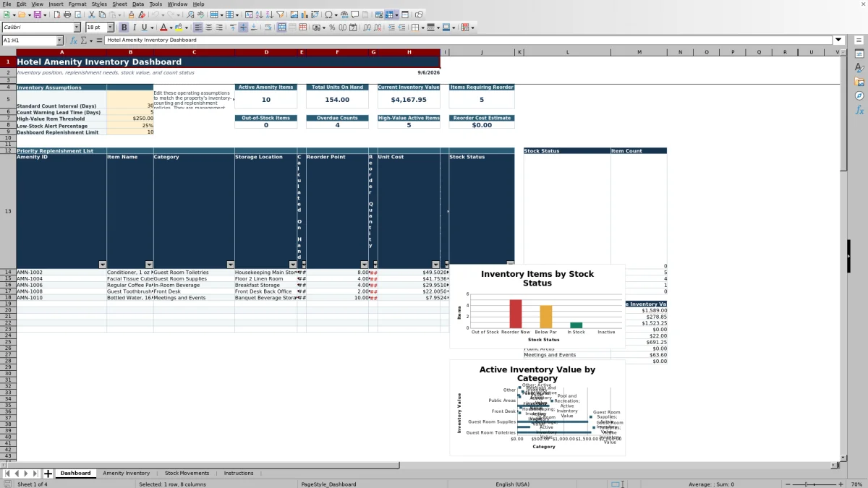Viewport: 868px width, 488px height.
Task: Toggle Italic formatting
Action: tap(134, 27)
